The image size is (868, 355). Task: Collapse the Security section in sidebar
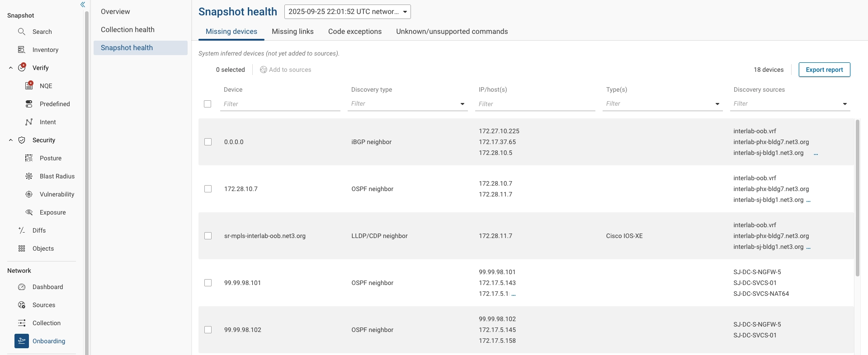click(x=10, y=140)
